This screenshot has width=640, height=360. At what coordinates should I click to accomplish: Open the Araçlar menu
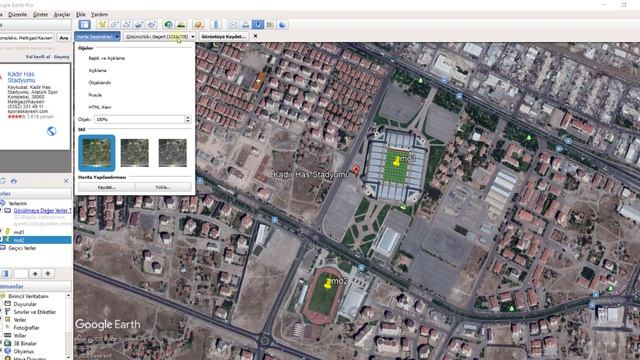coord(62,14)
